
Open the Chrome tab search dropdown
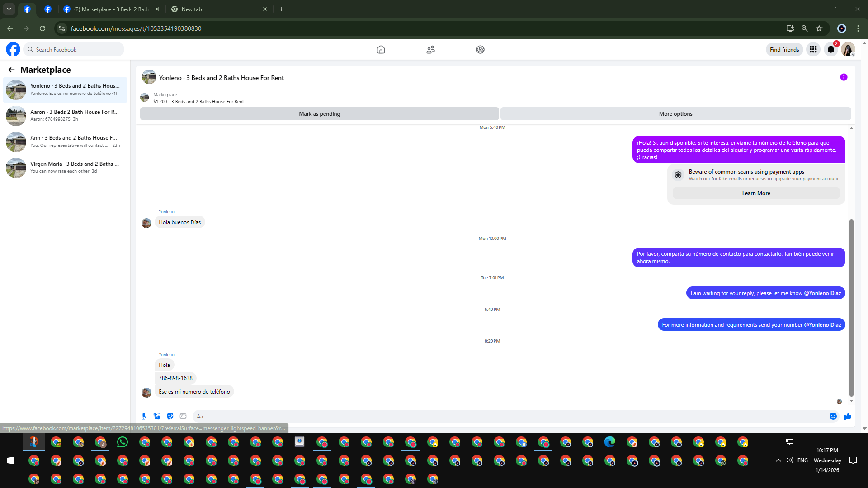pos(9,9)
